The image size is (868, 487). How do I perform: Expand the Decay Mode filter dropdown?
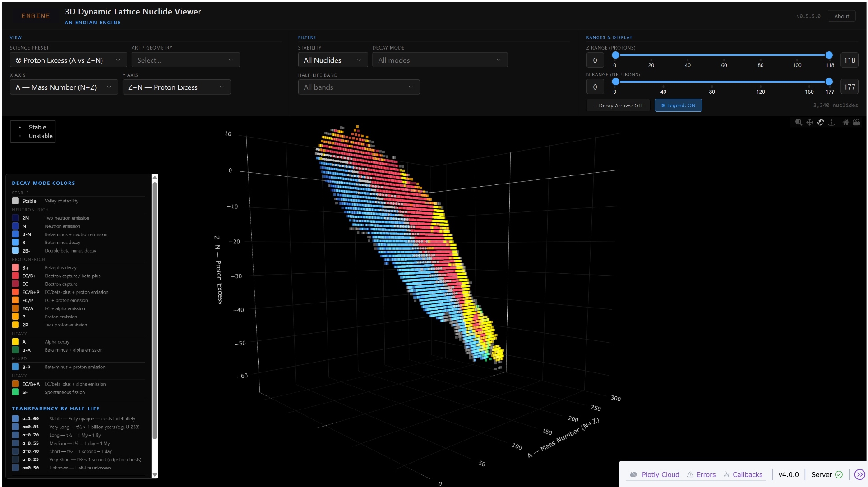pos(439,60)
